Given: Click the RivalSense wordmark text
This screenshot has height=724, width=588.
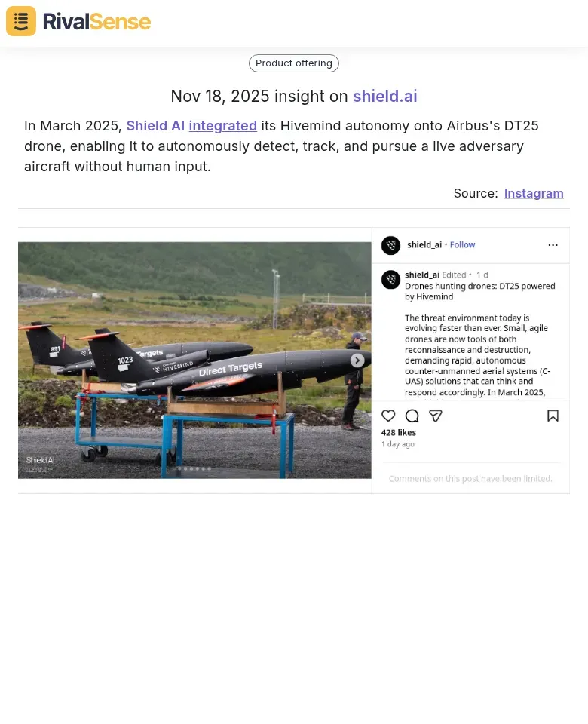Looking at the screenshot, I should [97, 22].
